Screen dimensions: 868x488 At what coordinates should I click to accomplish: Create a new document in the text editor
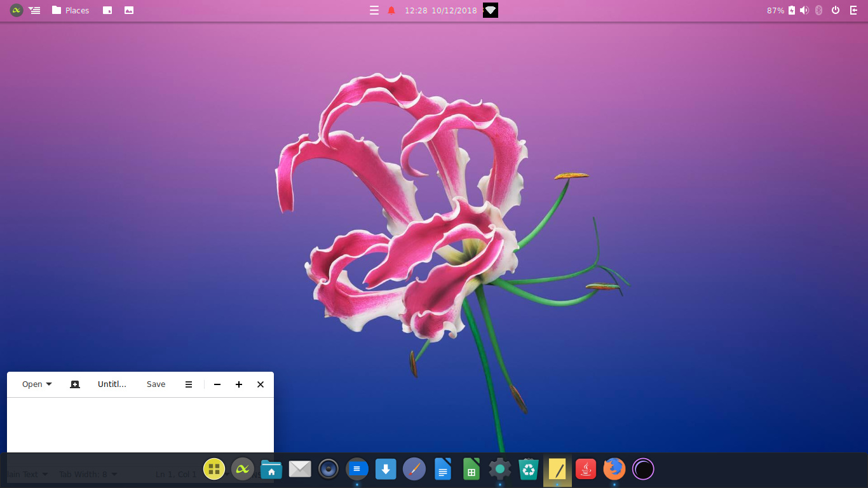[75, 384]
